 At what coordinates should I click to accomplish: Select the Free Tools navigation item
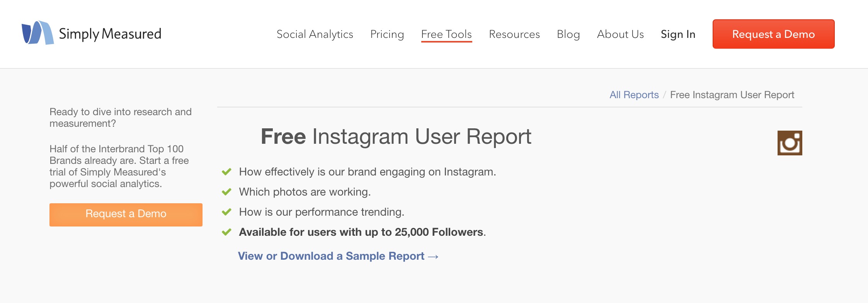446,34
